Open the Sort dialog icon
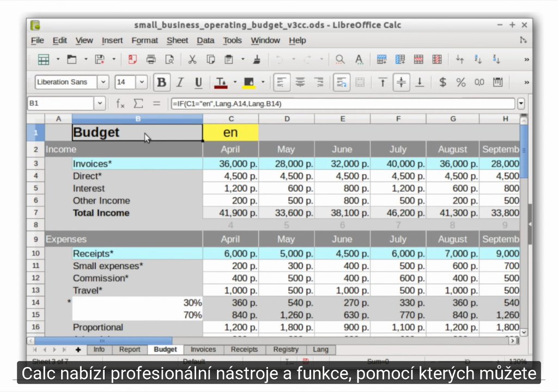Viewport: 558px width, 392px height. point(460,59)
